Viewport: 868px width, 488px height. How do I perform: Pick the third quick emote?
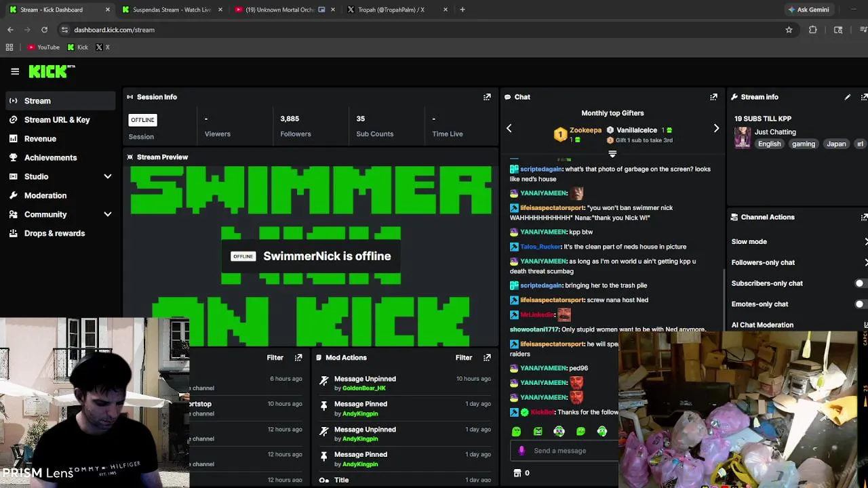[559, 431]
